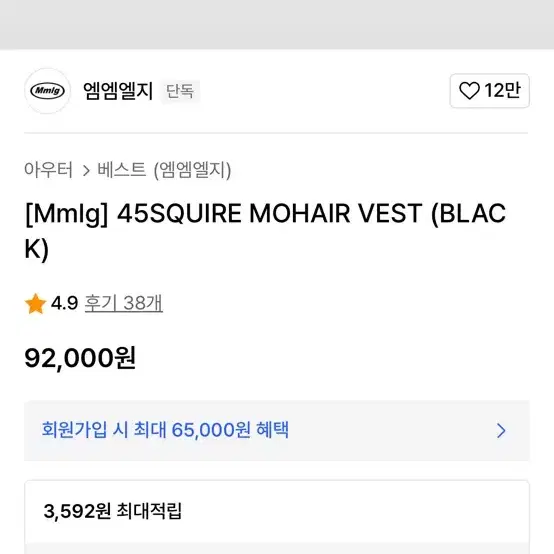Open 베스트 (엠엠엘지) category breadcrumb
This screenshot has width=554, height=554.
(x=164, y=170)
